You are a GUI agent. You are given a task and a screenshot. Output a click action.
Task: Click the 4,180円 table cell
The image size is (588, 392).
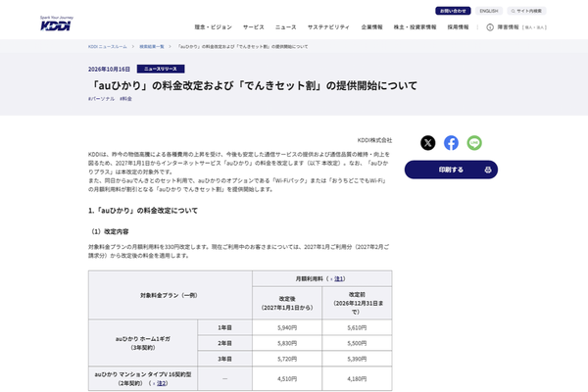click(357, 379)
